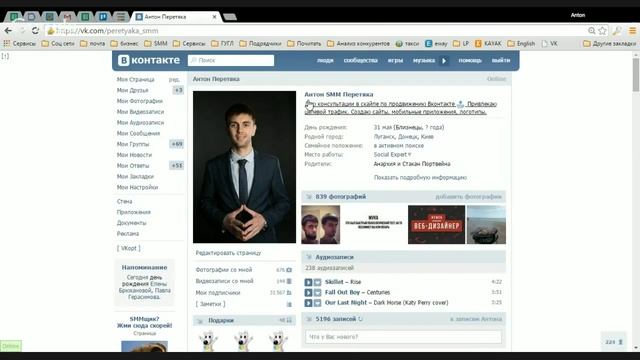Screen dimensions: 640x360
Task: Click download icon for Our Last Night track
Action: (318, 303)
